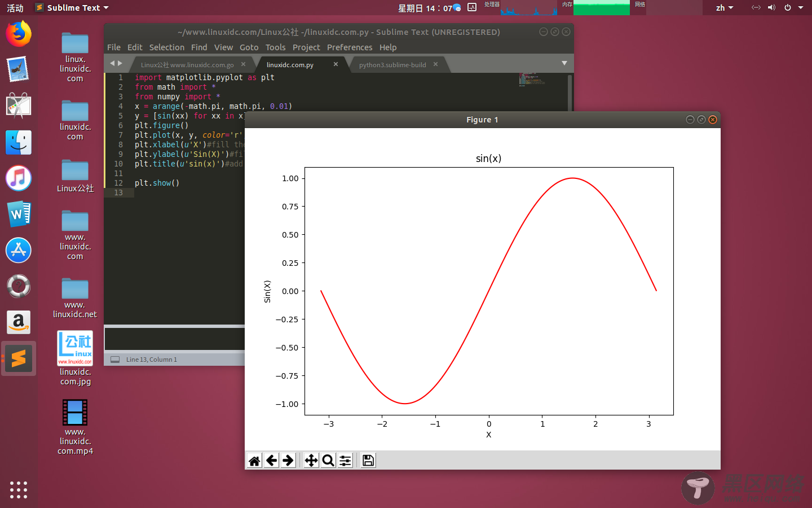
Task: Open the Tools menu
Action: [276, 47]
